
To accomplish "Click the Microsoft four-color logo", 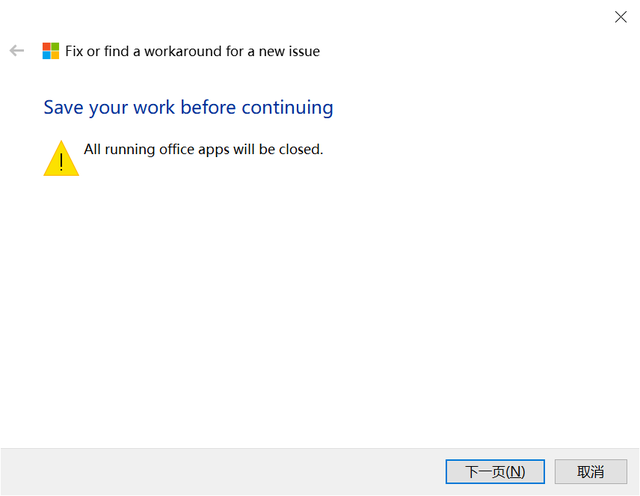I will tap(51, 51).
